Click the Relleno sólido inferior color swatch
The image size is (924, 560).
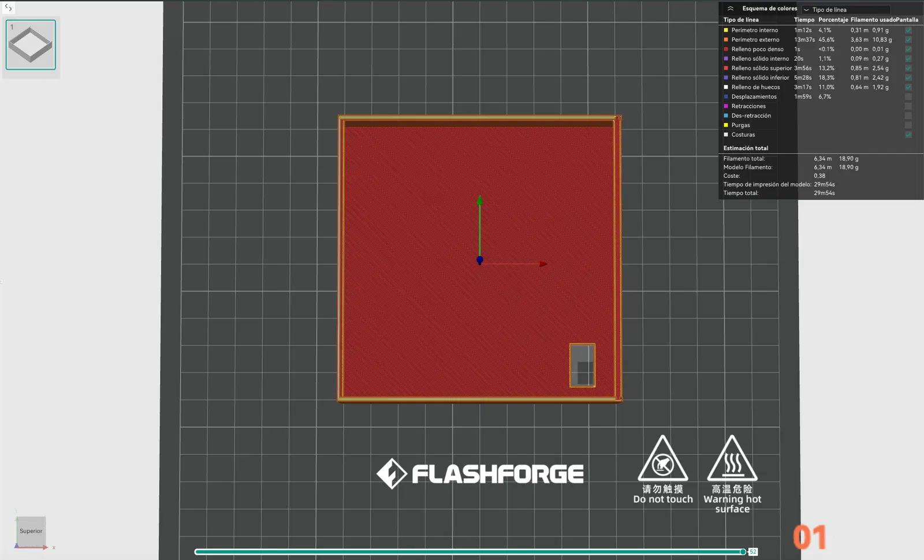(x=726, y=77)
